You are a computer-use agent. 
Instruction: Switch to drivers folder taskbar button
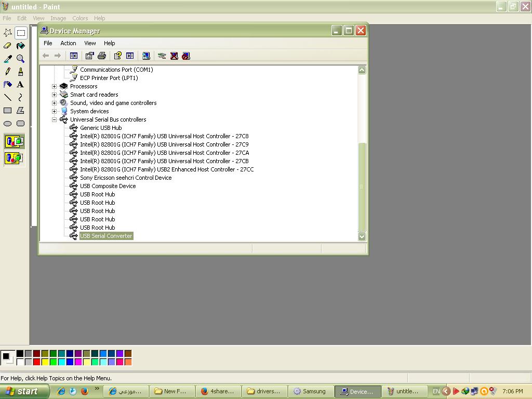[x=264, y=392]
